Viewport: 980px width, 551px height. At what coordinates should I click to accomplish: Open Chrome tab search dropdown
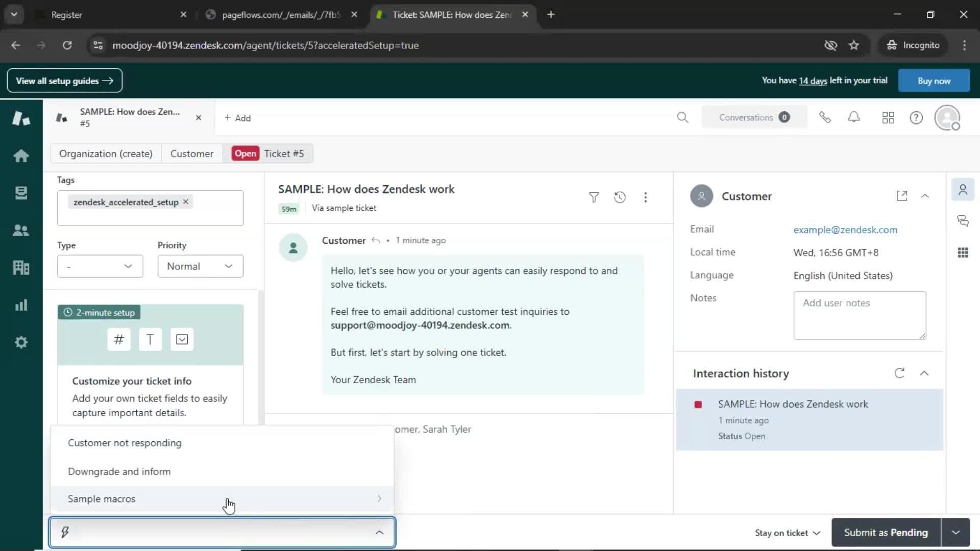click(x=14, y=15)
